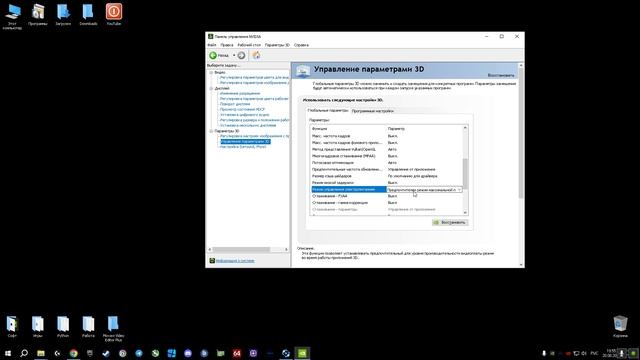Open the Назад history dropdown arrow
Screen dimensions: 640x360
tap(234, 56)
